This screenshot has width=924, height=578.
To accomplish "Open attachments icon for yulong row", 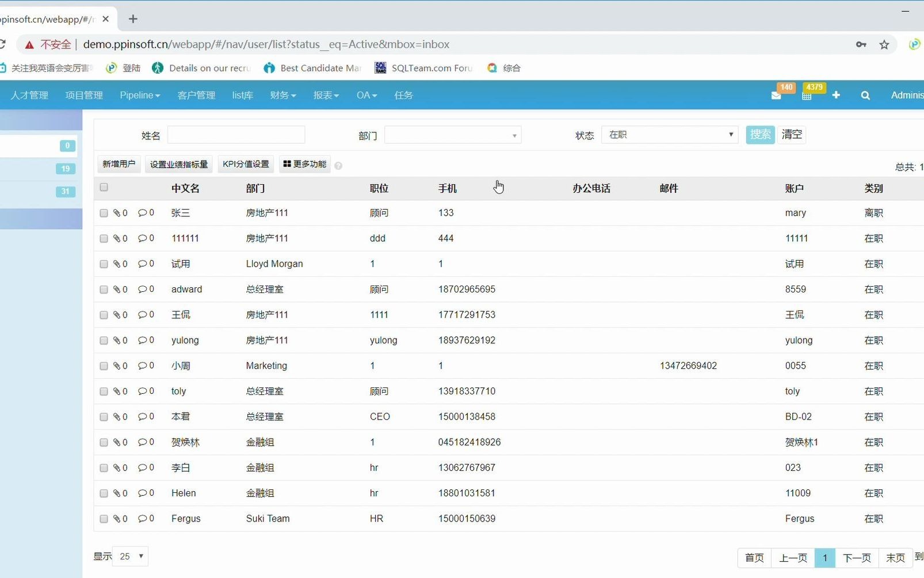I will (x=117, y=340).
